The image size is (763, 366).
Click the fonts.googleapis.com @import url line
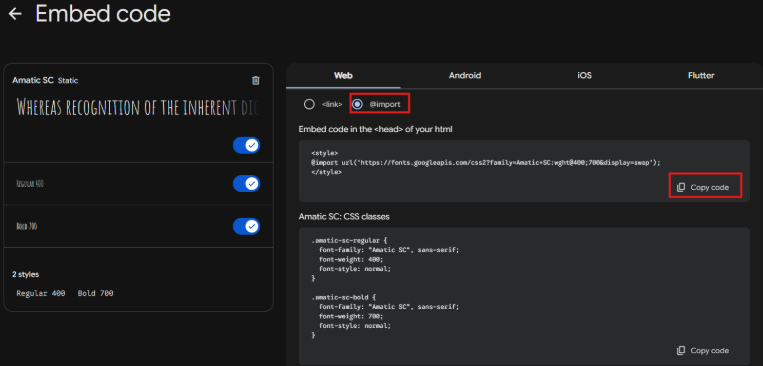486,163
